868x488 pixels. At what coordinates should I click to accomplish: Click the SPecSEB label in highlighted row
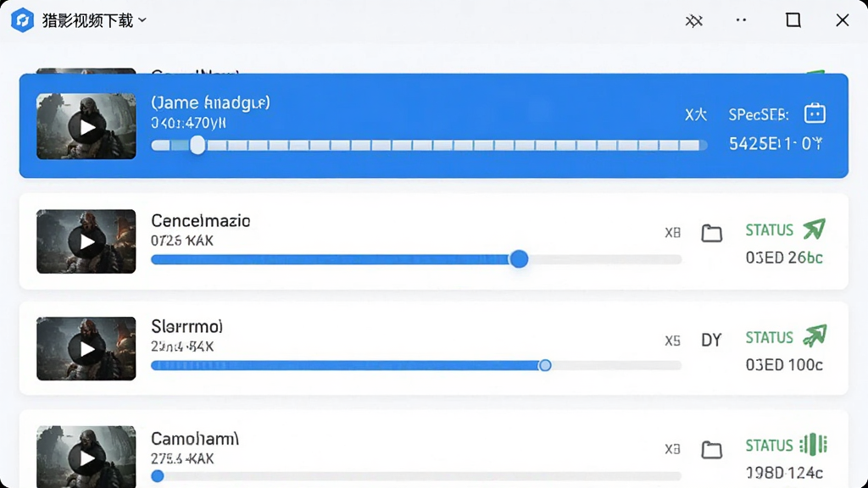pyautogui.click(x=759, y=114)
